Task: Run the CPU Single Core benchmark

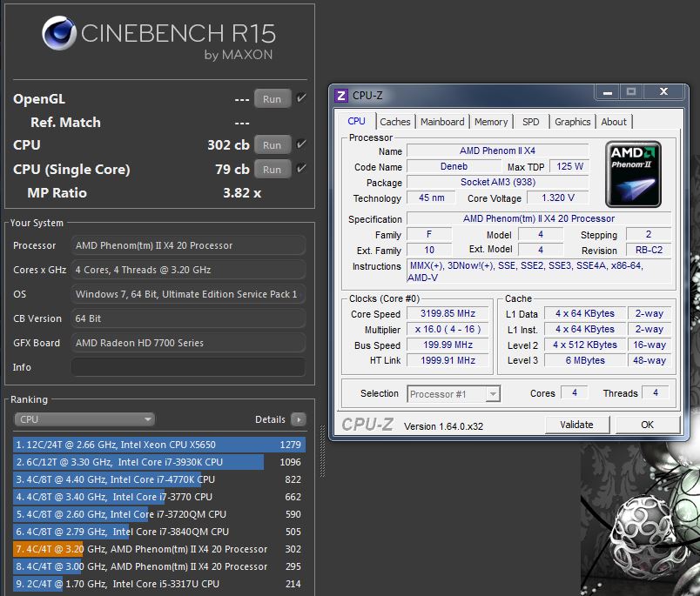Action: (x=273, y=169)
